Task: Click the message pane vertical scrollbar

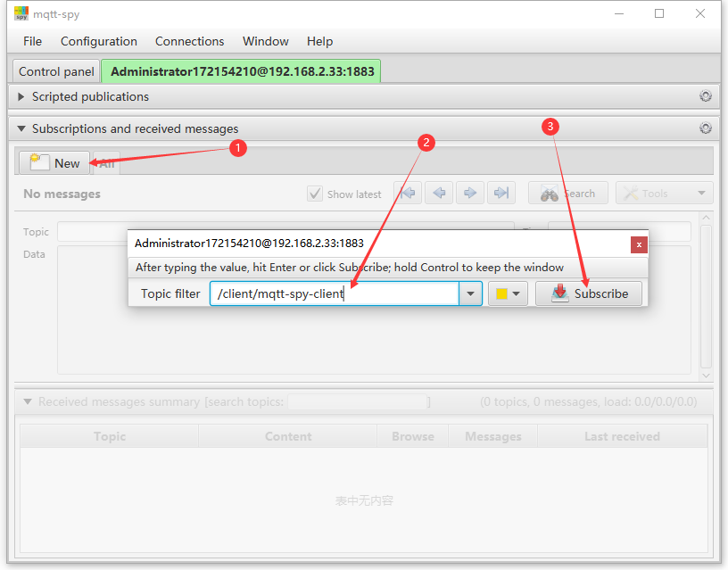Action: [x=706, y=296]
